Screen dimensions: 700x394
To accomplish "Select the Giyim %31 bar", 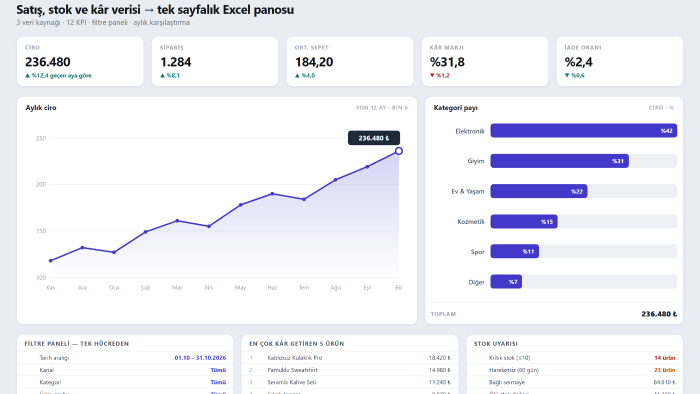I will (559, 161).
